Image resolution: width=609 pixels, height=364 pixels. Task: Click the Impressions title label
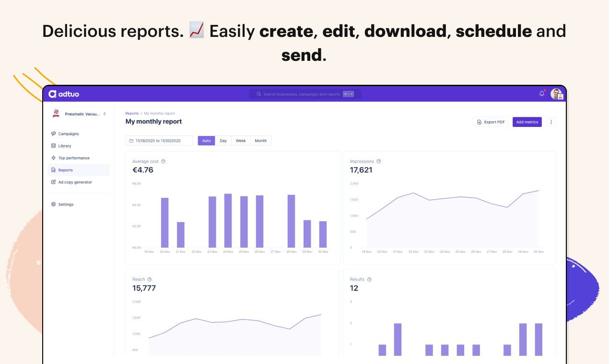pyautogui.click(x=362, y=161)
